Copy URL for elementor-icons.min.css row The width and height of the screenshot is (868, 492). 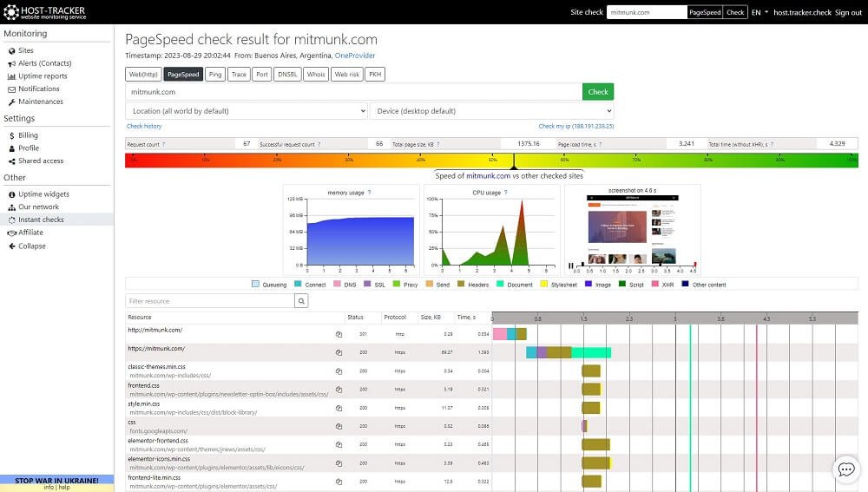pos(339,463)
